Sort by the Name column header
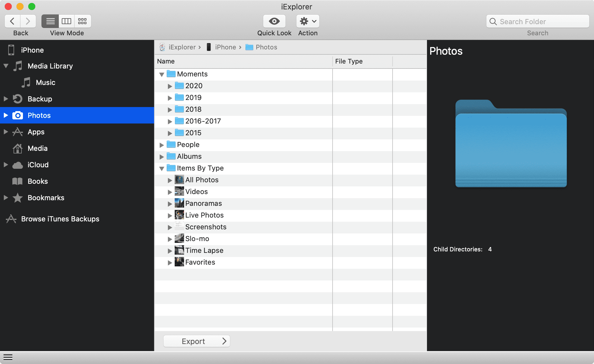The image size is (594, 364). pyautogui.click(x=243, y=61)
